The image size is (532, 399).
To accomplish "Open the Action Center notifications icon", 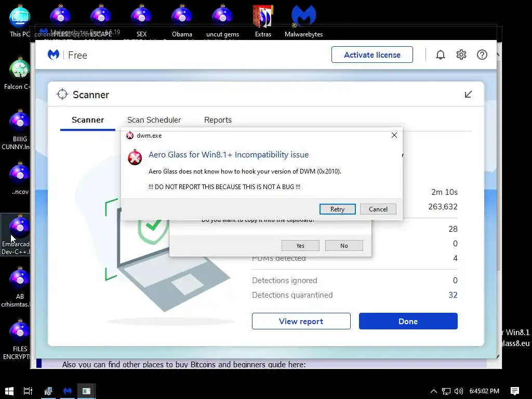I will (515, 391).
